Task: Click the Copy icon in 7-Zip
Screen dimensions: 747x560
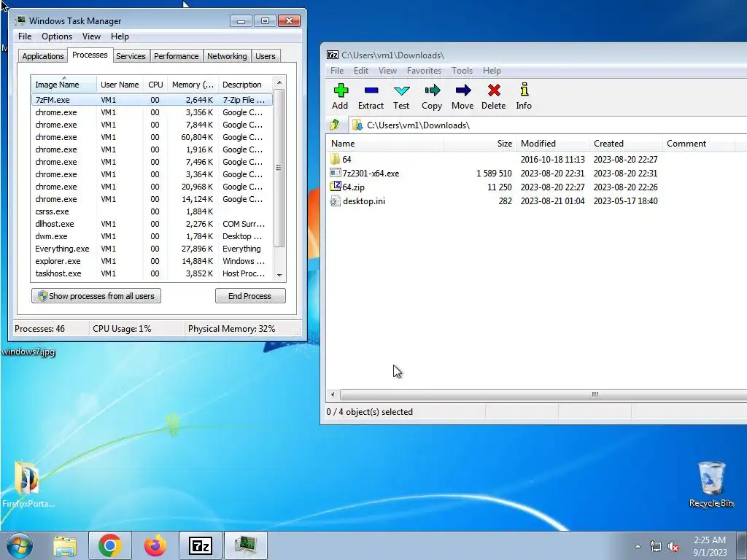Action: coord(432,90)
